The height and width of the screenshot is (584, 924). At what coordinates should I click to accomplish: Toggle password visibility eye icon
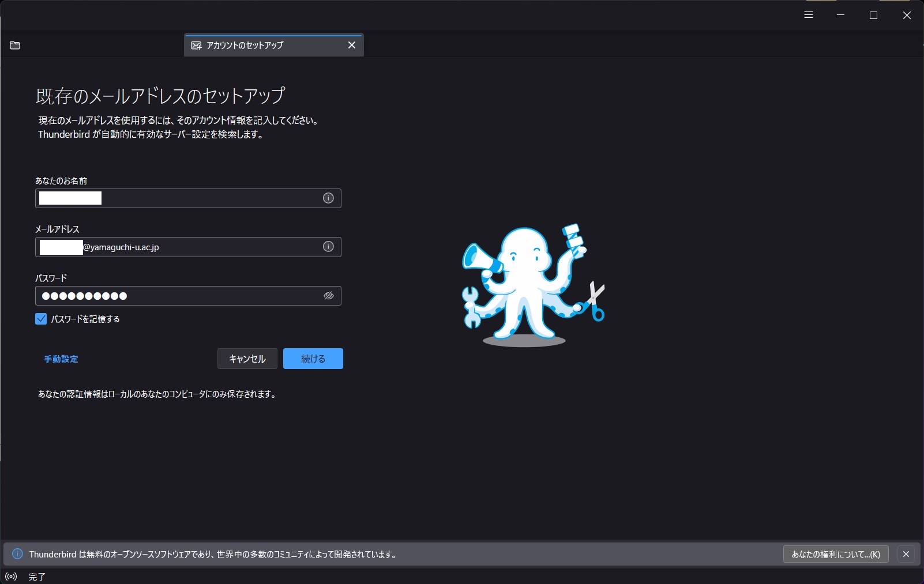pos(329,296)
